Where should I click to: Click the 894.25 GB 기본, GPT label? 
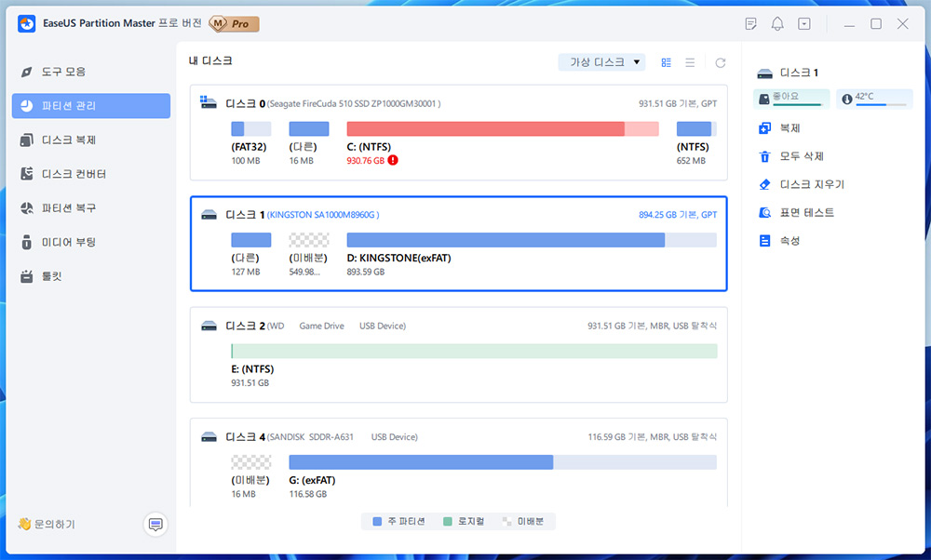[x=678, y=214]
